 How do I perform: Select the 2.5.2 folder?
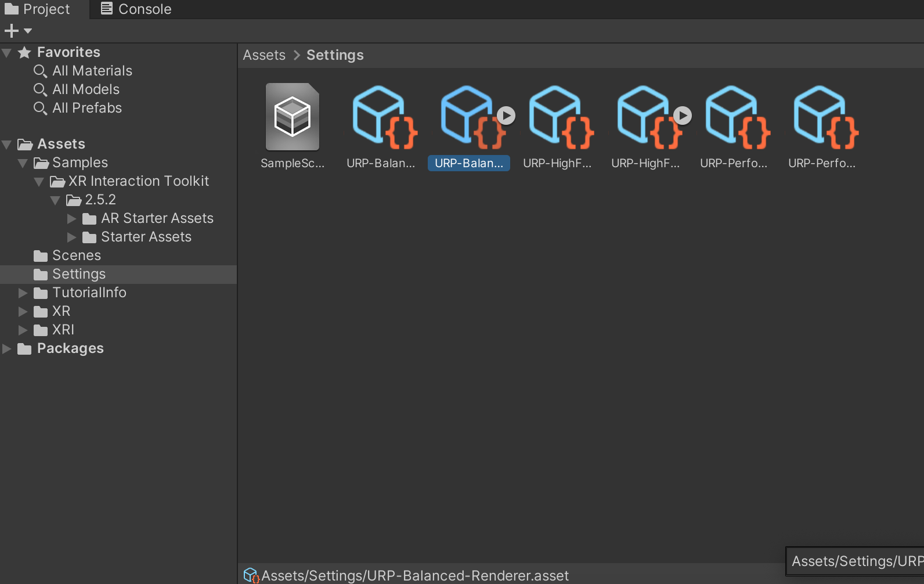pos(100,200)
